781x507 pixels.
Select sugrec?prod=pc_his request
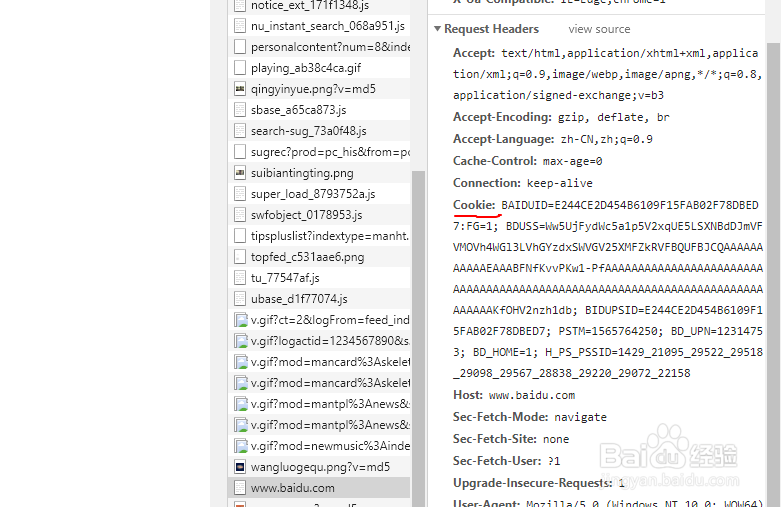[x=319, y=151]
